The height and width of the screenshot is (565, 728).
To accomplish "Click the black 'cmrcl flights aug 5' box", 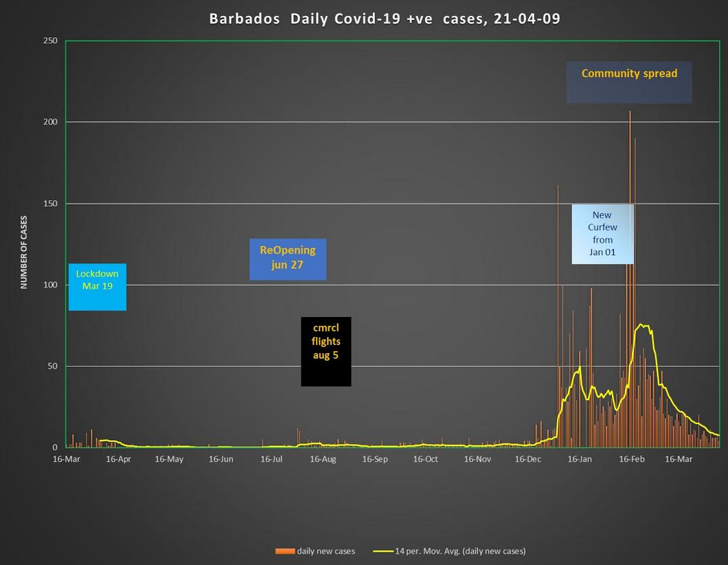I will click(x=326, y=351).
